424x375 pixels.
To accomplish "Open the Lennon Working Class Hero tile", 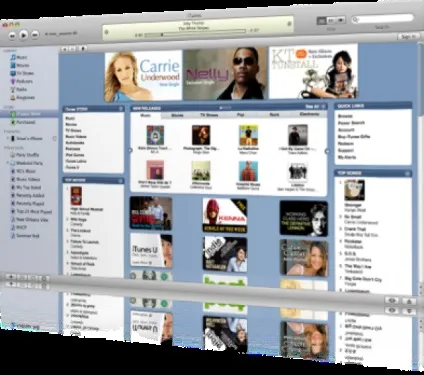I will pyautogui.click(x=304, y=218).
